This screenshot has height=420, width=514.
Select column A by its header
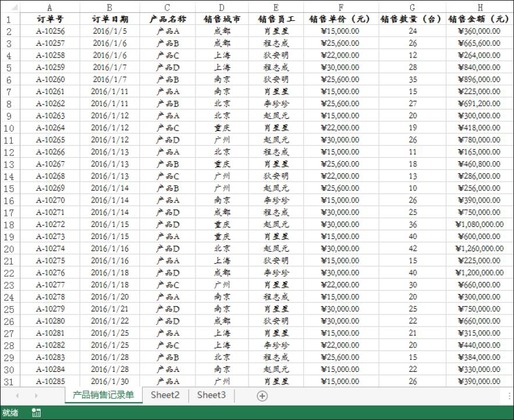click(x=49, y=8)
